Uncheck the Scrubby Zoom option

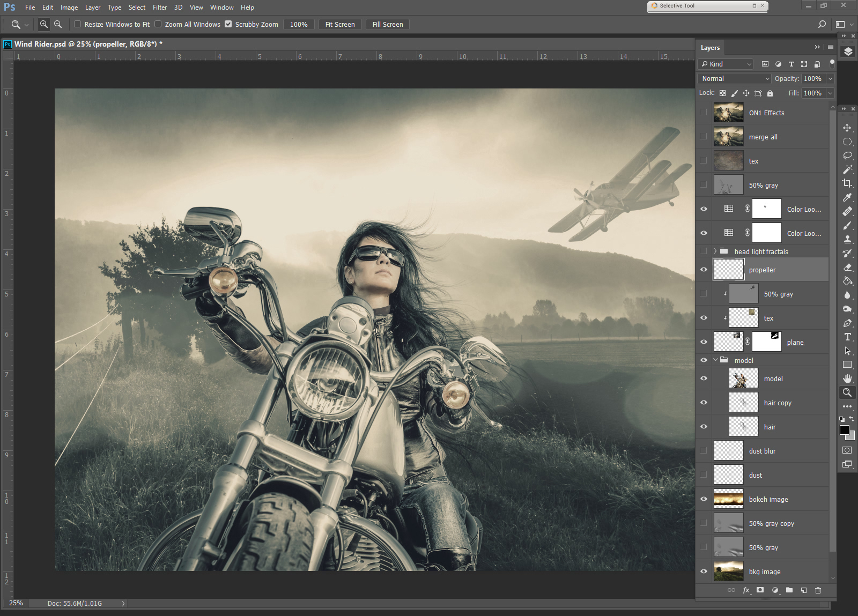click(x=228, y=24)
